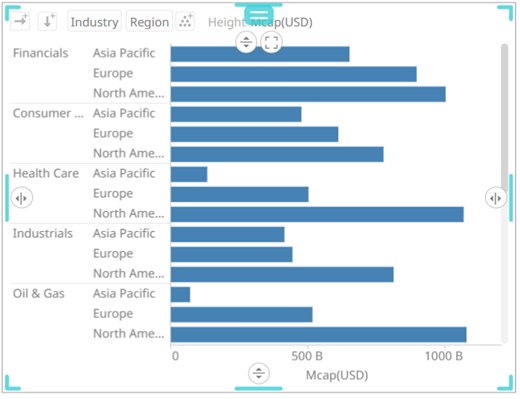Click the maximize visualization icon
This screenshot has height=399, width=520.
(271, 42)
